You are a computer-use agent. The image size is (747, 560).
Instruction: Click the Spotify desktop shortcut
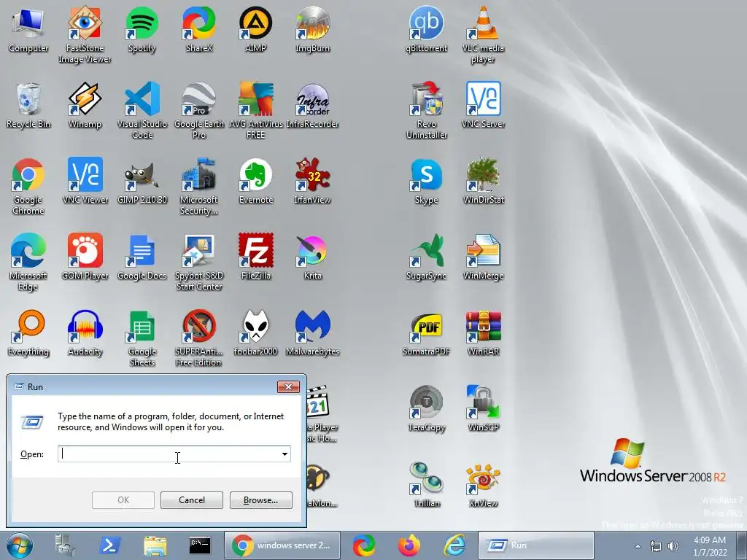pos(142,29)
